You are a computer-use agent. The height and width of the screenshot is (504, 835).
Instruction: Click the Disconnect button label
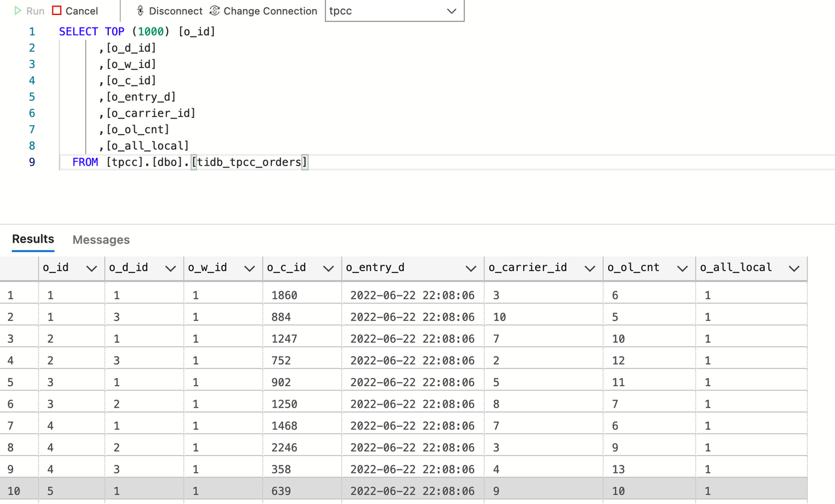(175, 11)
